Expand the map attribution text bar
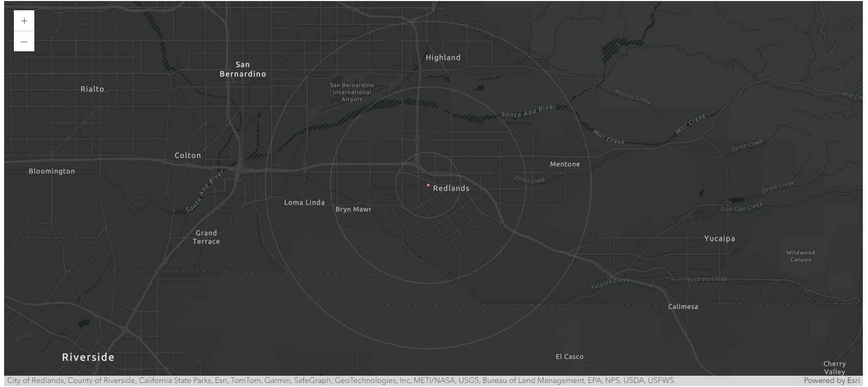 point(340,381)
